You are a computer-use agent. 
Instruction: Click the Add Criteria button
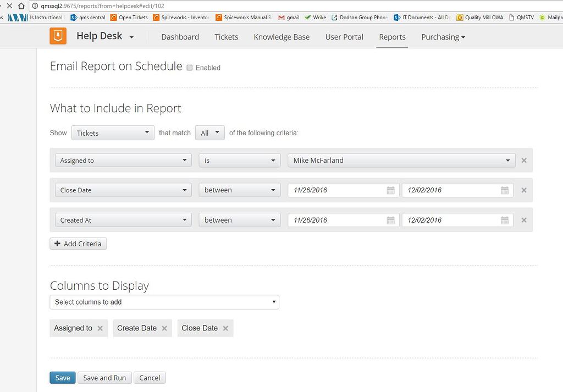pos(78,243)
